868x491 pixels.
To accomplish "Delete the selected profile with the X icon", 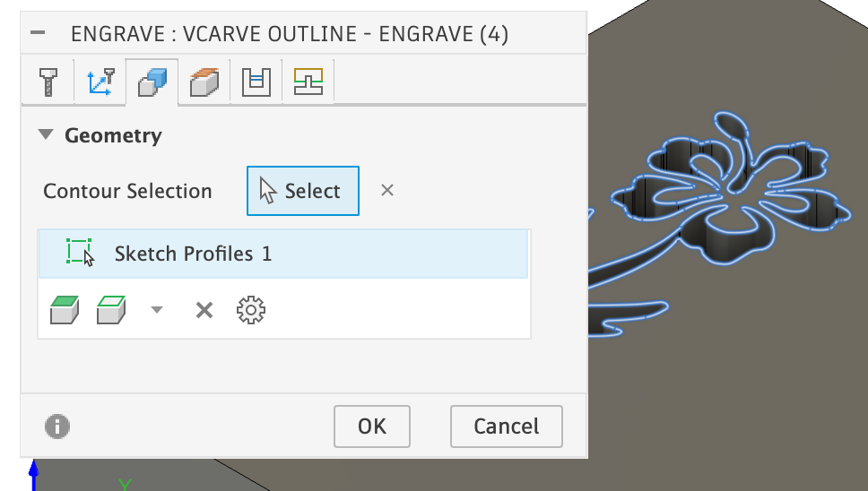I will tap(204, 310).
